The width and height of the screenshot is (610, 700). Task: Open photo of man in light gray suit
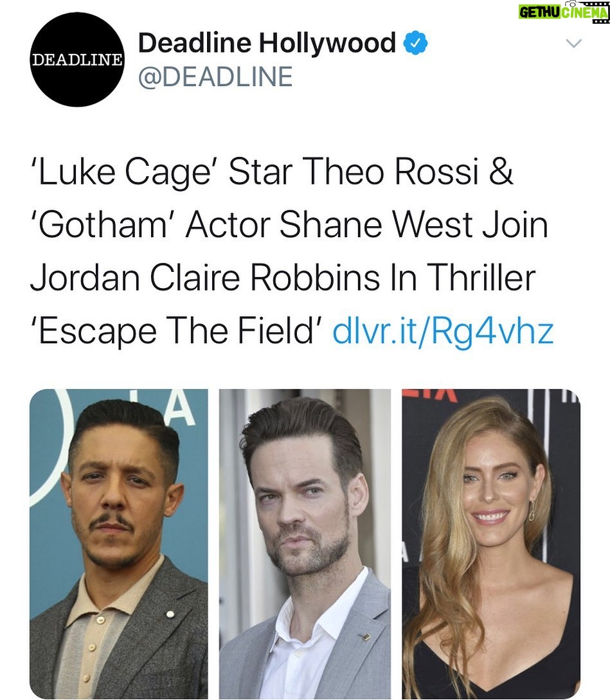point(305,544)
